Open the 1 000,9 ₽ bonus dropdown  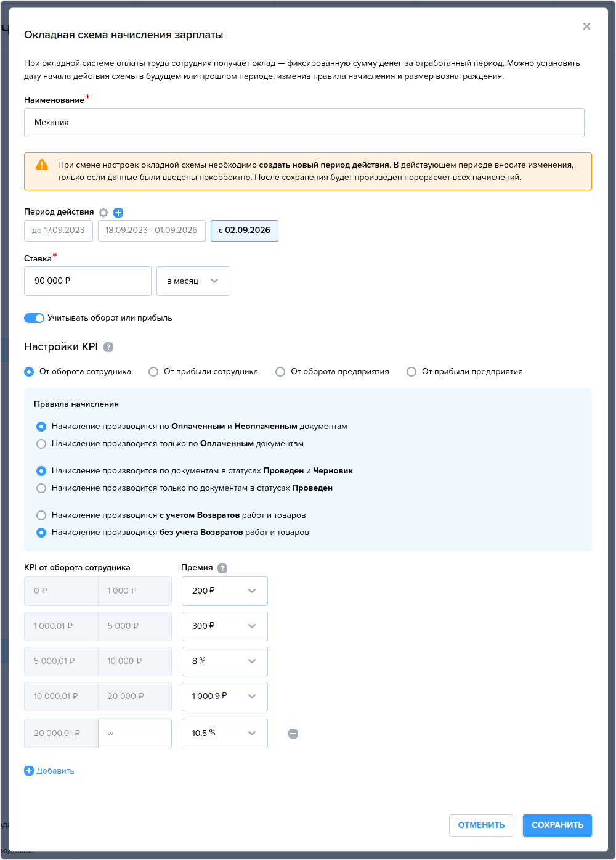click(225, 697)
